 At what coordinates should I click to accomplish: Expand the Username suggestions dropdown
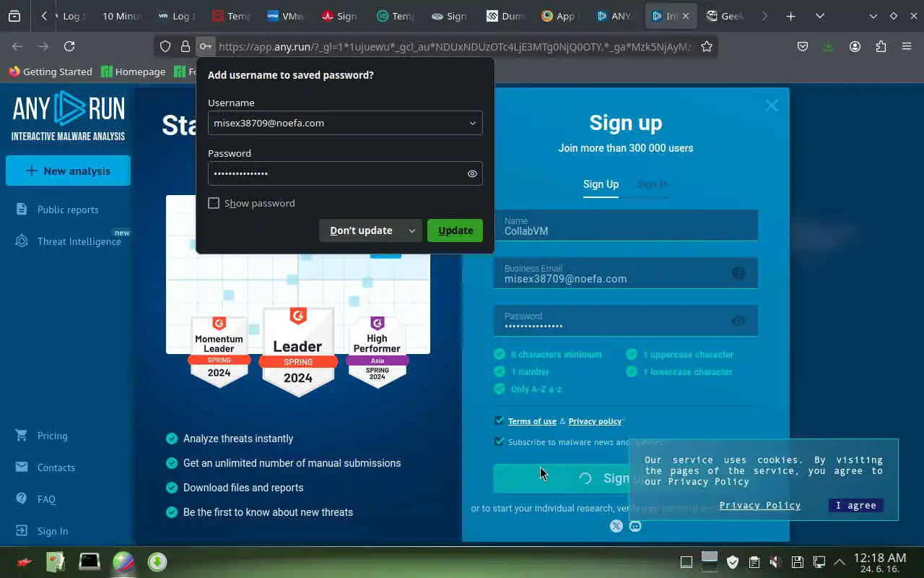point(473,123)
